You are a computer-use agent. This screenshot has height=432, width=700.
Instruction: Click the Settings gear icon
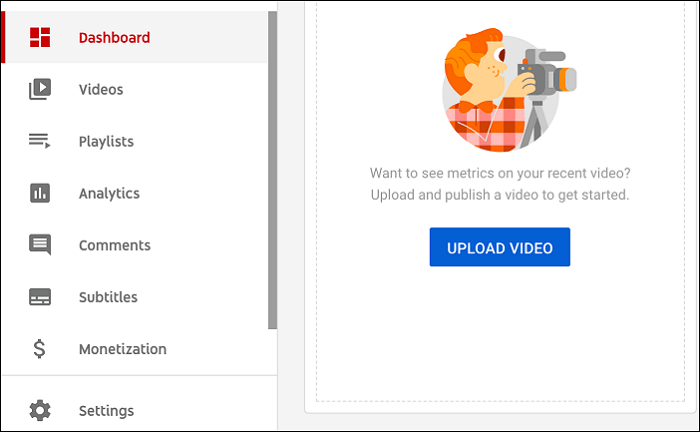click(x=40, y=410)
